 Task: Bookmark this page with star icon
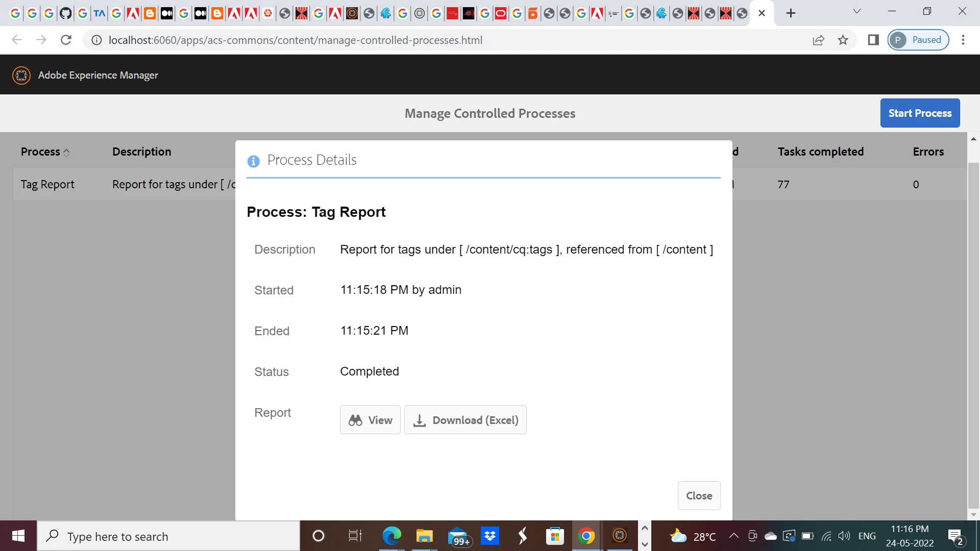[843, 40]
